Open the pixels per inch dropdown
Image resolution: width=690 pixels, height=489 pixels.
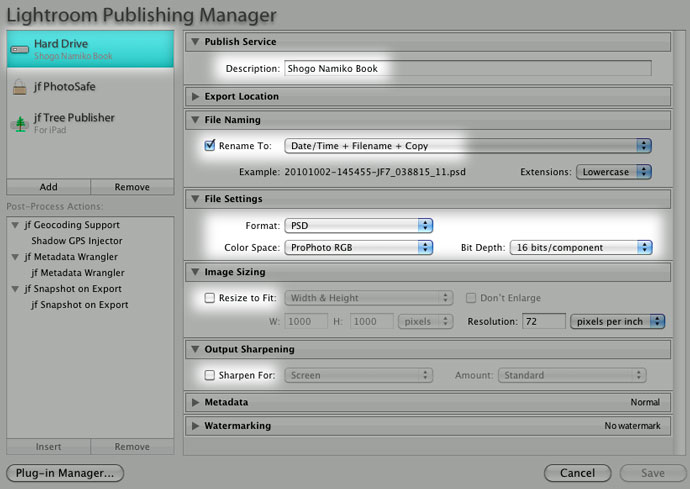point(617,321)
